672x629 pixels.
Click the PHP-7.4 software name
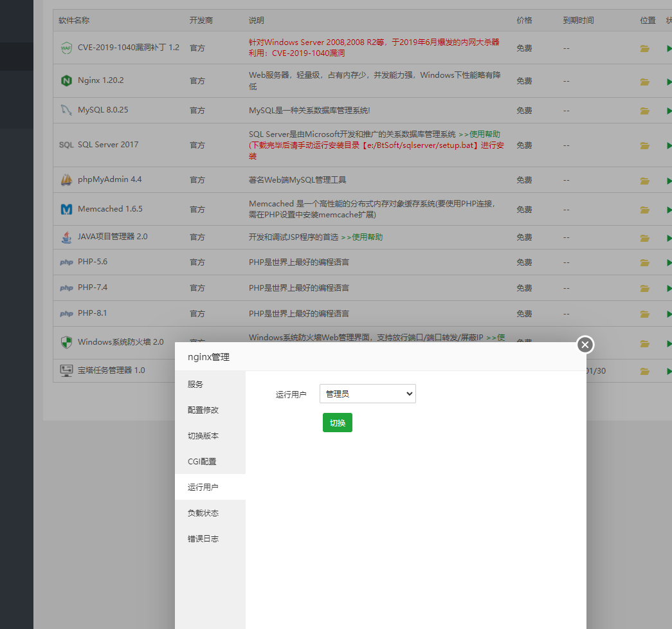tap(93, 287)
